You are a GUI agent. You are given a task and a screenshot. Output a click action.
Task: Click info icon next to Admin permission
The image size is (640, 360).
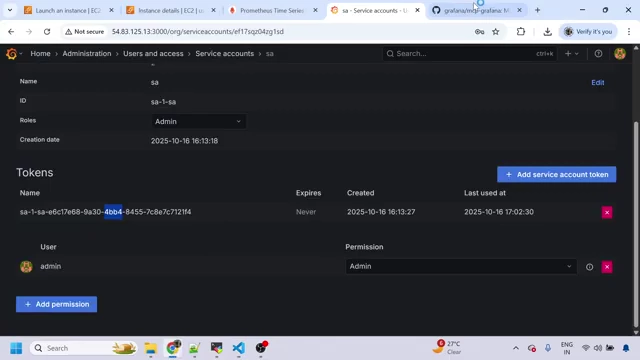[589, 267]
